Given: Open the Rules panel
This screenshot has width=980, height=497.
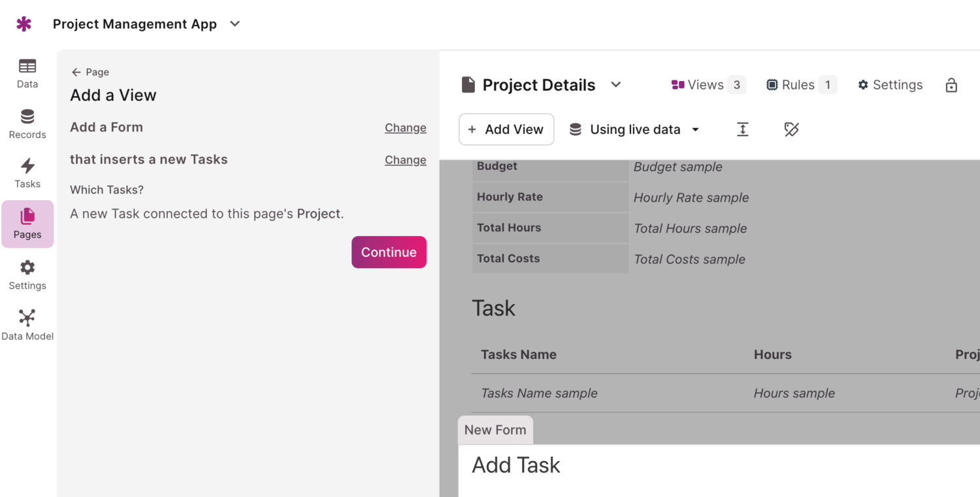Looking at the screenshot, I should click(801, 85).
